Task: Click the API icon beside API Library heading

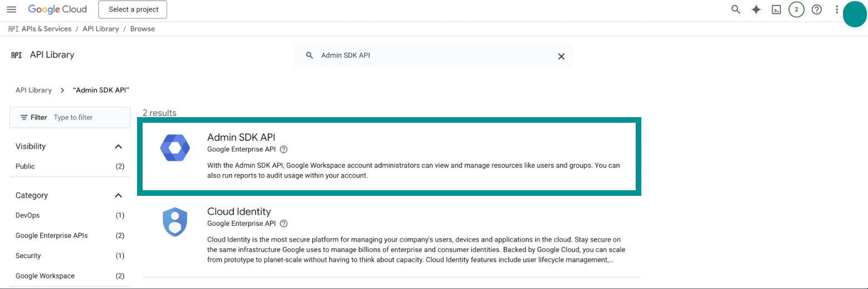Action: click(16, 55)
